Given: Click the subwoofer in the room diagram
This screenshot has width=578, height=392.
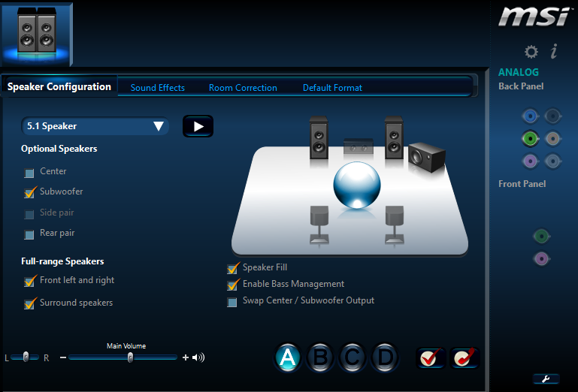Looking at the screenshot, I should point(425,155).
